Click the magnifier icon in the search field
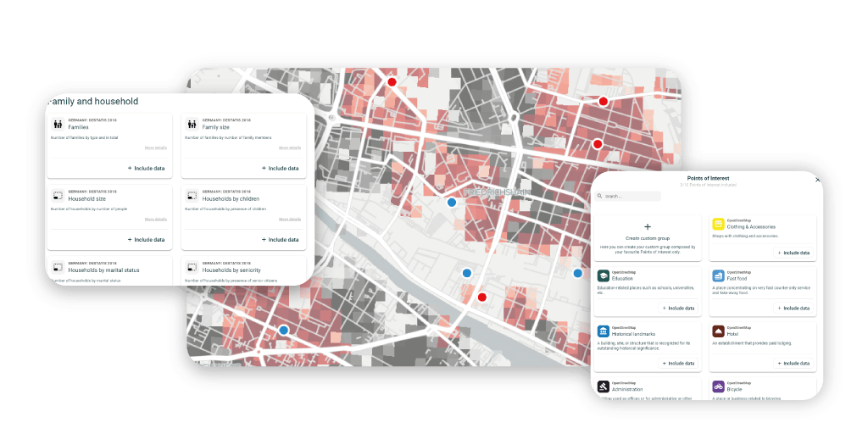868x434 pixels. point(599,196)
